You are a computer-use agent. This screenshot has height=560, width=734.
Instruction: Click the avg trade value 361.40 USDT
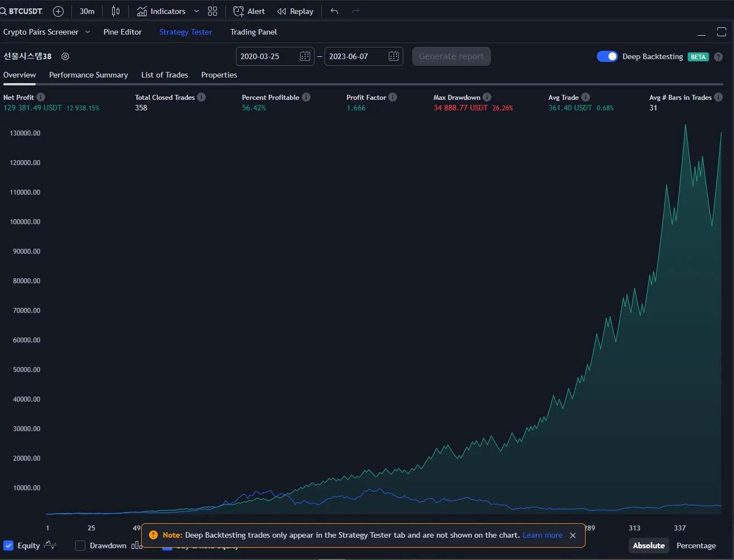pyautogui.click(x=570, y=108)
